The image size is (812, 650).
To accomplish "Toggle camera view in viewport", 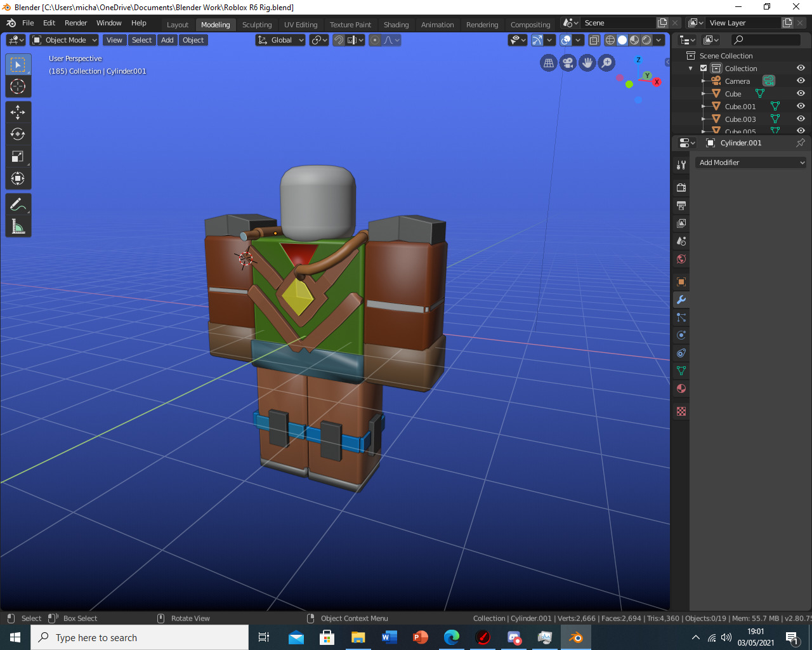I will (x=568, y=63).
